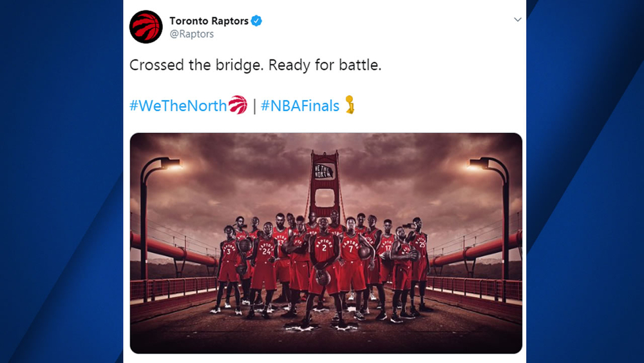
Task: Follow the #NBAFinals hashtag link
Action: click(x=300, y=106)
